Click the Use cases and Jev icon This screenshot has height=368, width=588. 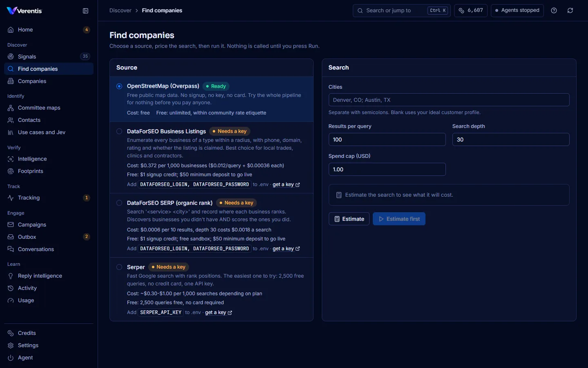coord(11,132)
